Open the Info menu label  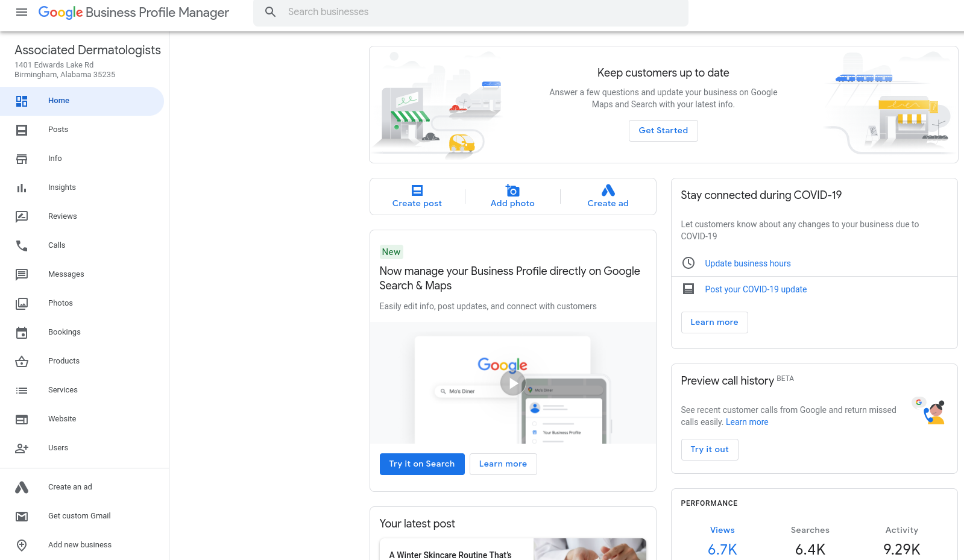(x=55, y=159)
